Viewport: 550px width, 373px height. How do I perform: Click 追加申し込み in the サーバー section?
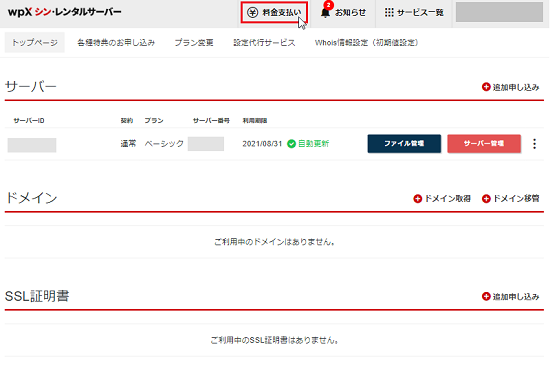[x=510, y=87]
